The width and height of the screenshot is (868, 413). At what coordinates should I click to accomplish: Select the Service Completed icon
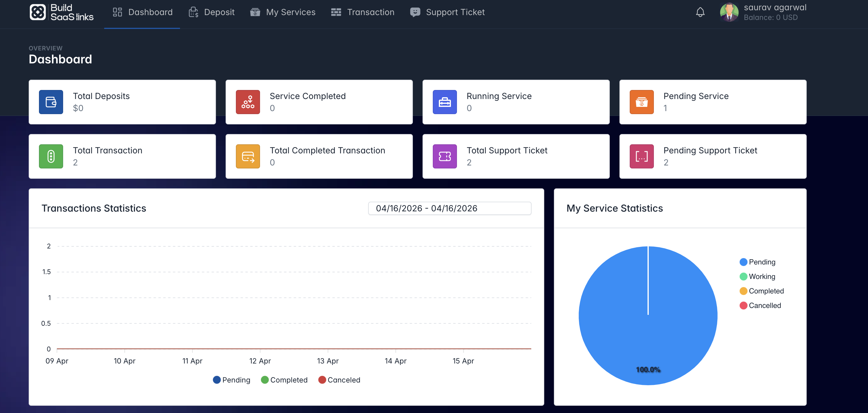(248, 102)
